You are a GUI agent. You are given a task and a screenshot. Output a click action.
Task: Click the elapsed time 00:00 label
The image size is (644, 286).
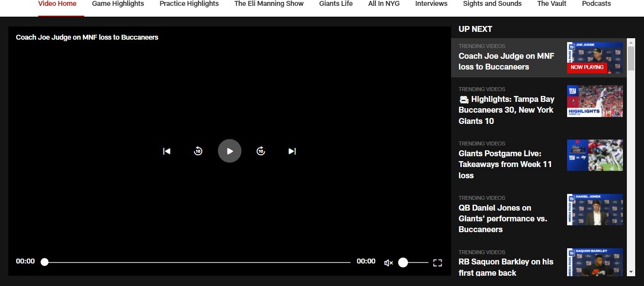[25, 262]
